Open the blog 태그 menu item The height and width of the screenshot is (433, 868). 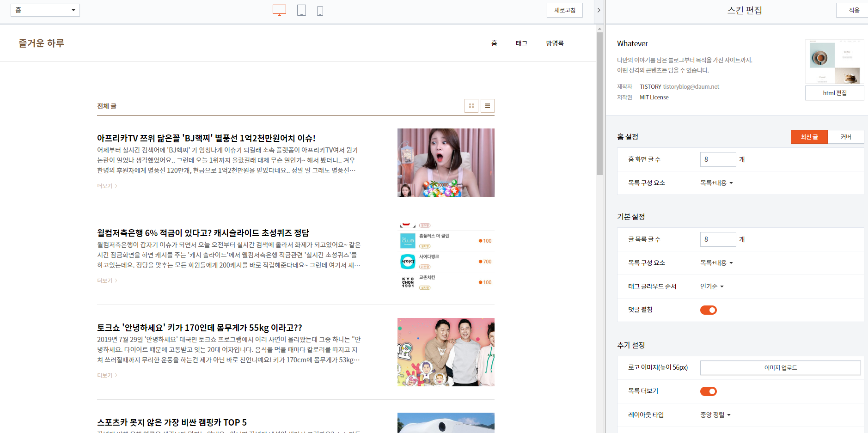(521, 43)
